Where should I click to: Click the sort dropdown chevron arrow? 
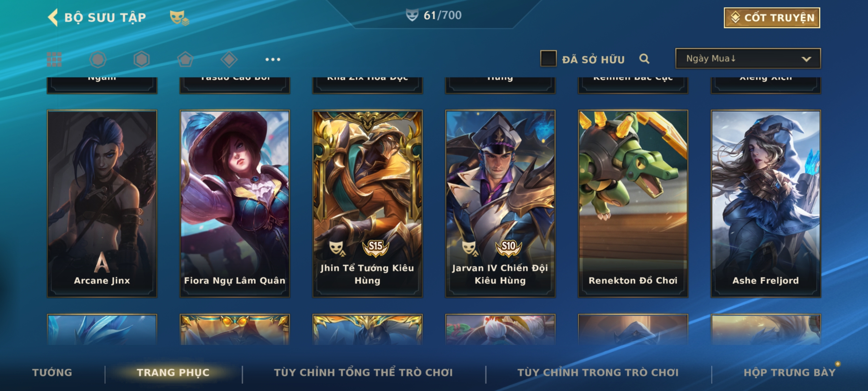click(x=806, y=59)
